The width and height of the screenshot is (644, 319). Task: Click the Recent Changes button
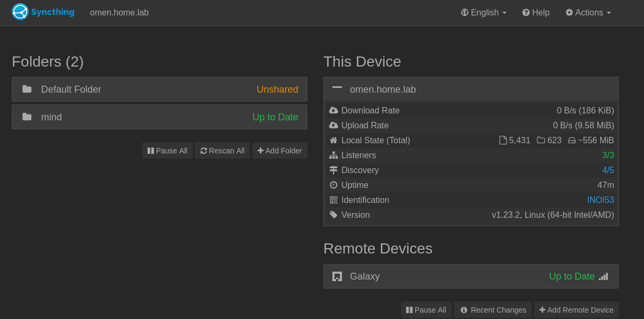pyautogui.click(x=493, y=310)
